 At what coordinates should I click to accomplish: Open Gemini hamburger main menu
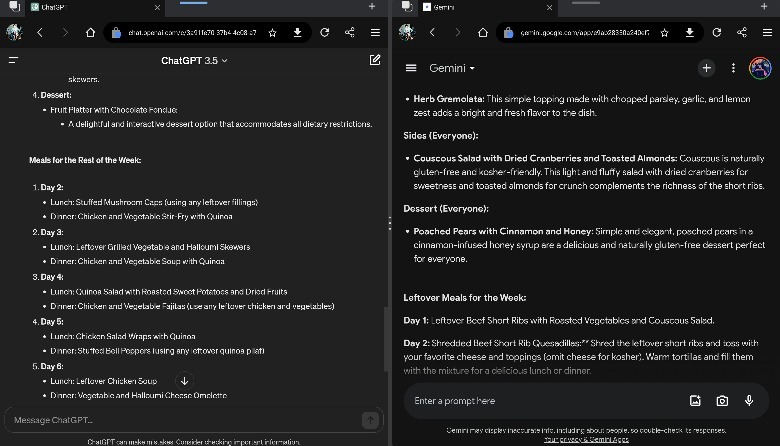click(411, 68)
